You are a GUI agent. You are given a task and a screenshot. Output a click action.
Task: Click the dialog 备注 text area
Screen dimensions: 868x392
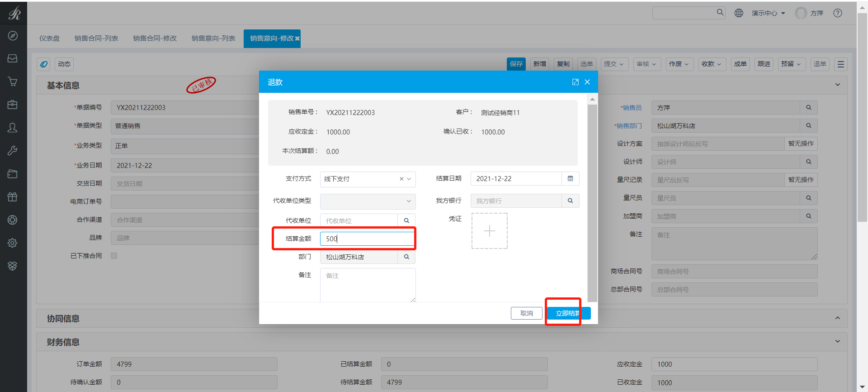tap(368, 285)
